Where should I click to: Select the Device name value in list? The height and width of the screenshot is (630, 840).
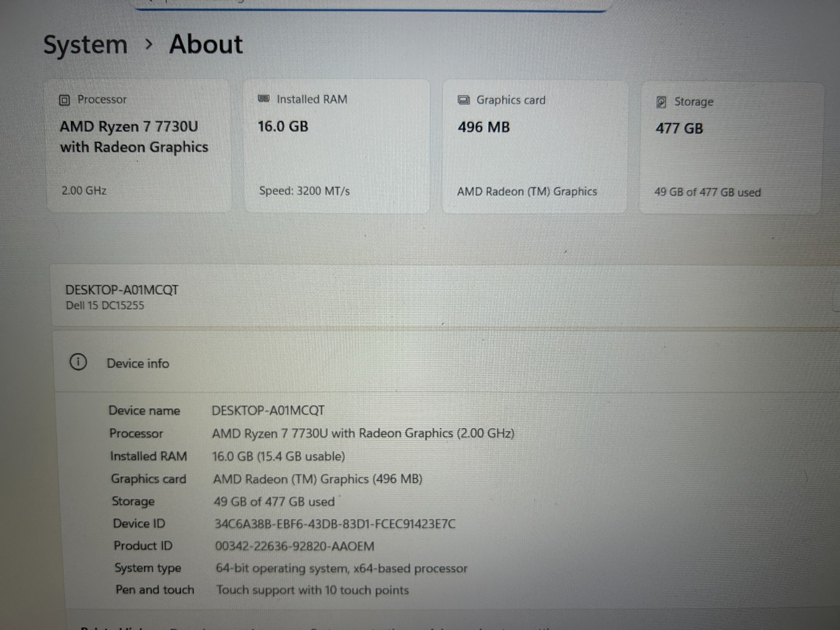pos(268,411)
